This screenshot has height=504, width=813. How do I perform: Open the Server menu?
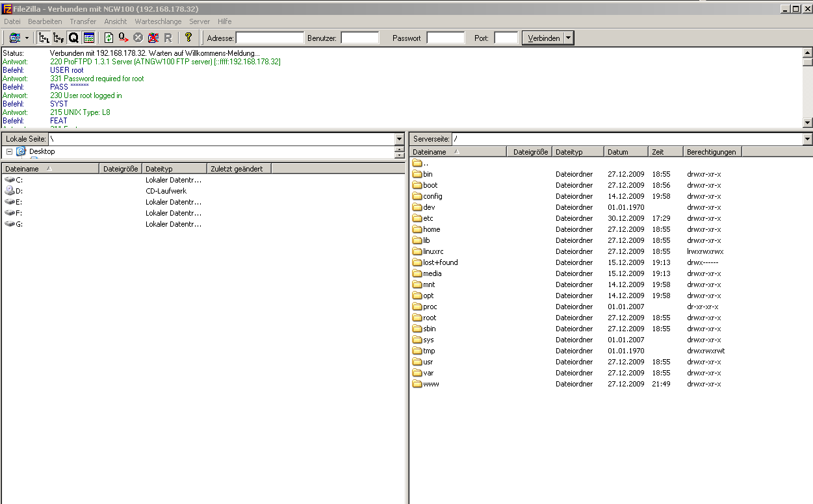[x=200, y=21]
